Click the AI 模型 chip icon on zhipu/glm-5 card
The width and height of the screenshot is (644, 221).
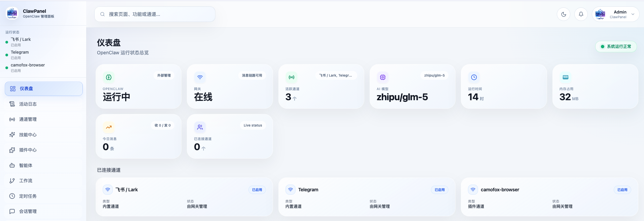click(x=382, y=77)
